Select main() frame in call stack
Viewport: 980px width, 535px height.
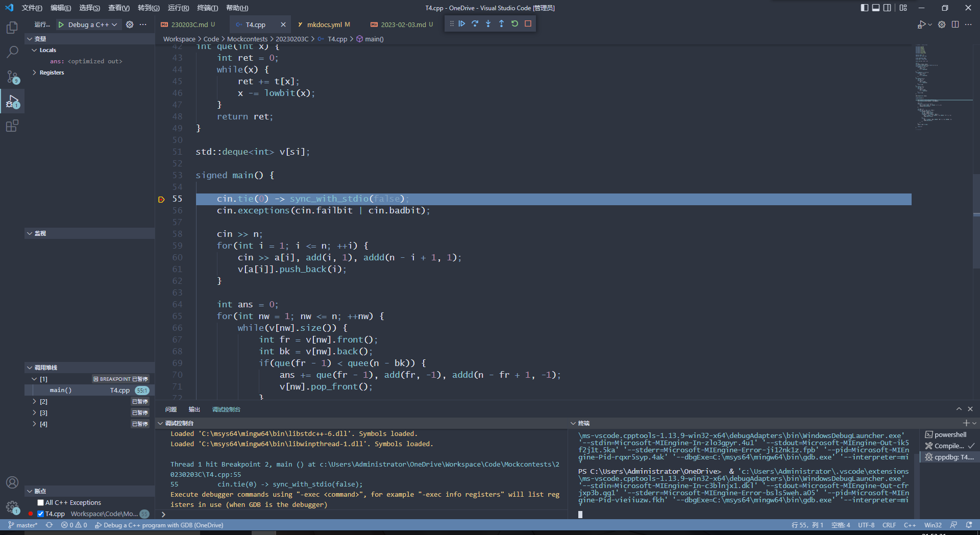pyautogui.click(x=90, y=391)
